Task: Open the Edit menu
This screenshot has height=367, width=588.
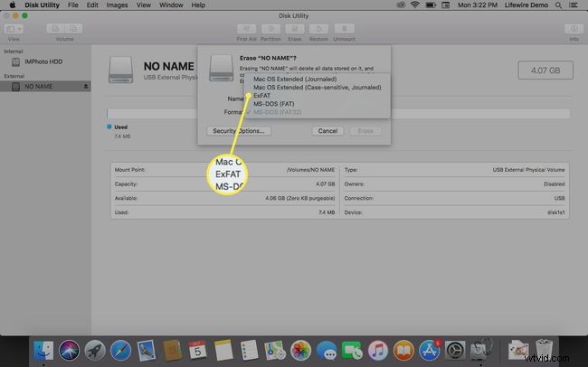Action: click(x=92, y=5)
